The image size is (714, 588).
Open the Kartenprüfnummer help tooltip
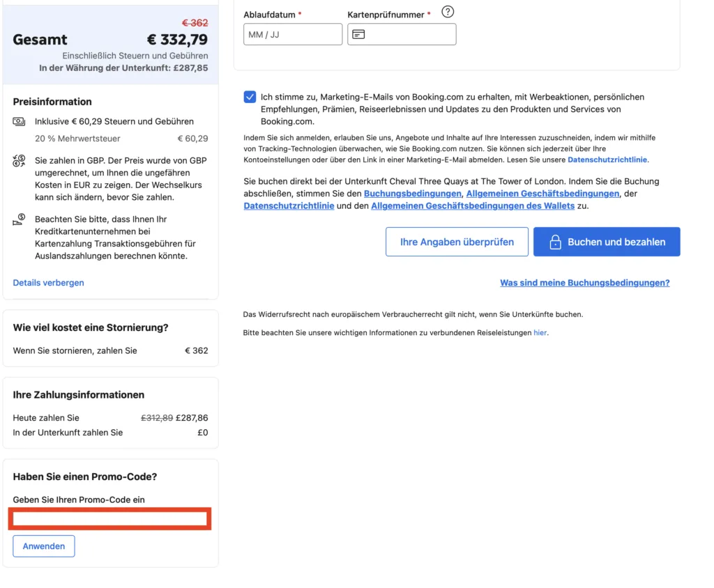pyautogui.click(x=448, y=12)
